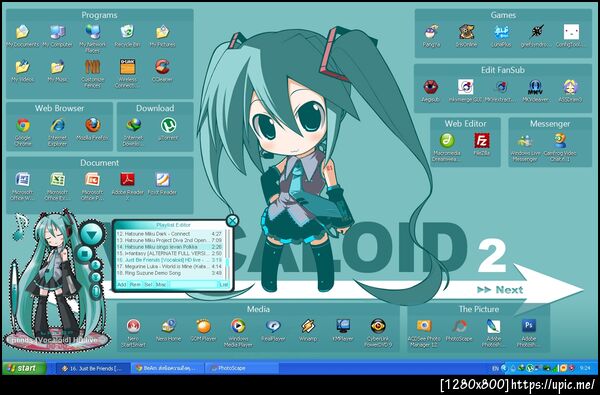600x395 pixels.
Task: Launch the Winamp icon in Media
Action: 308,326
